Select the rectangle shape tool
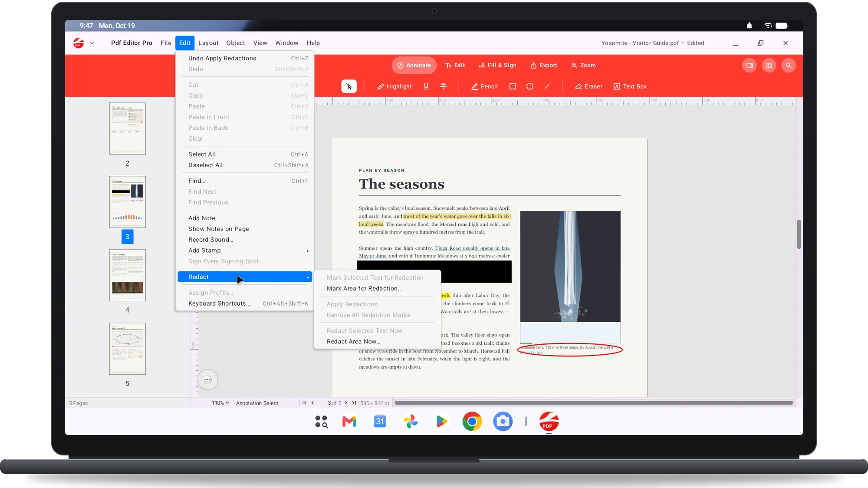 tap(512, 86)
